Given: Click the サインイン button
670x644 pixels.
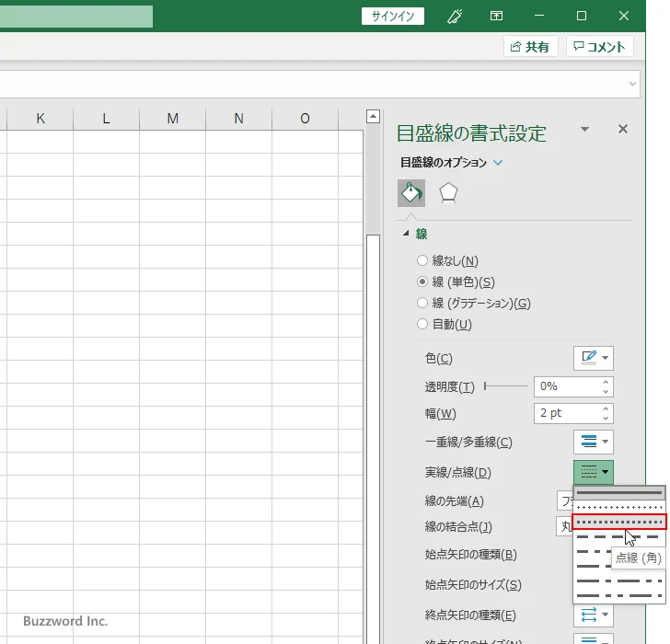Looking at the screenshot, I should coord(393,17).
